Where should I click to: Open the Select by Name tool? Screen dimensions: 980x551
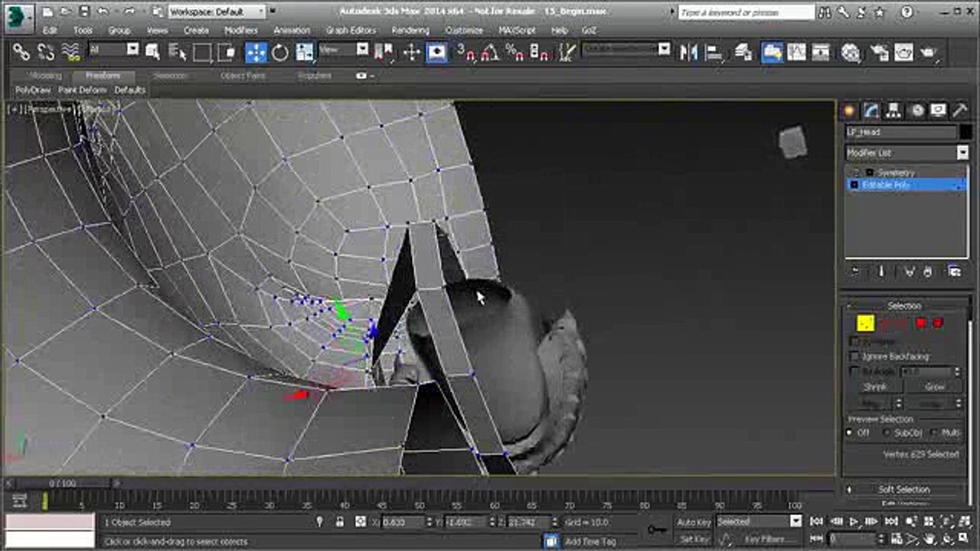[178, 52]
